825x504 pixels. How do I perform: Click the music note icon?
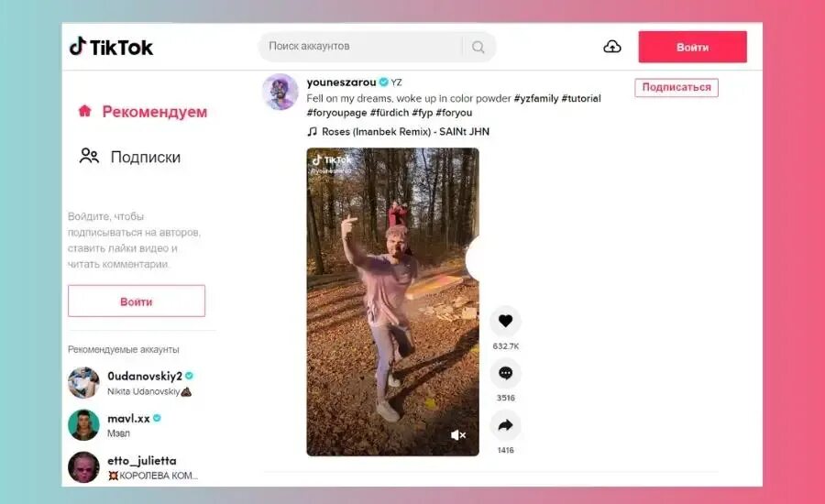312,132
